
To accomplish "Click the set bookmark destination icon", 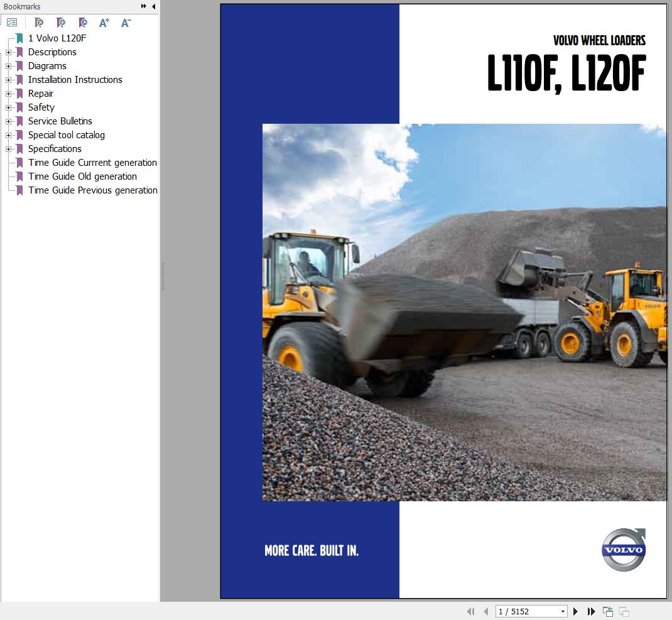I will click(83, 22).
